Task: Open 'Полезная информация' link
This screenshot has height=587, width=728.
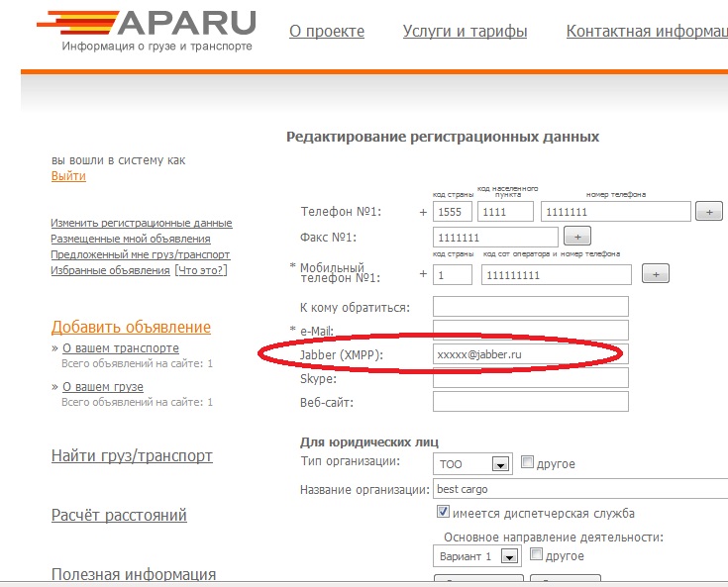Action: [x=134, y=574]
